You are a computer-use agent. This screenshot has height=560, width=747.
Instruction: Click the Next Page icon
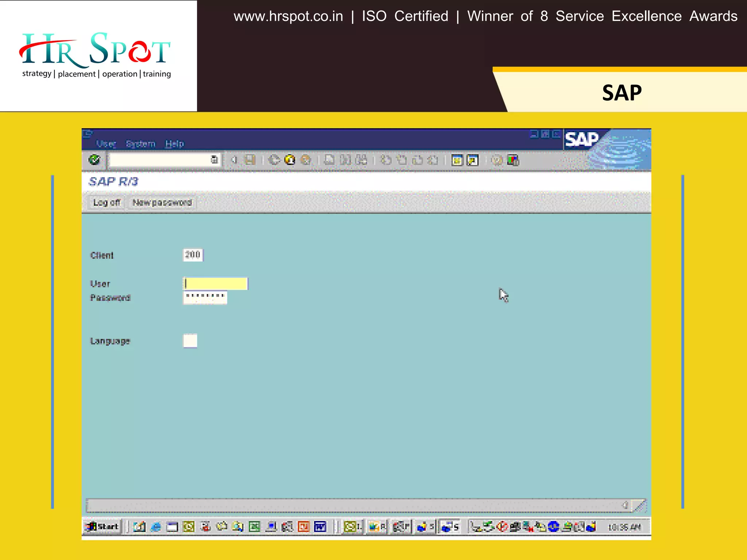(x=417, y=160)
